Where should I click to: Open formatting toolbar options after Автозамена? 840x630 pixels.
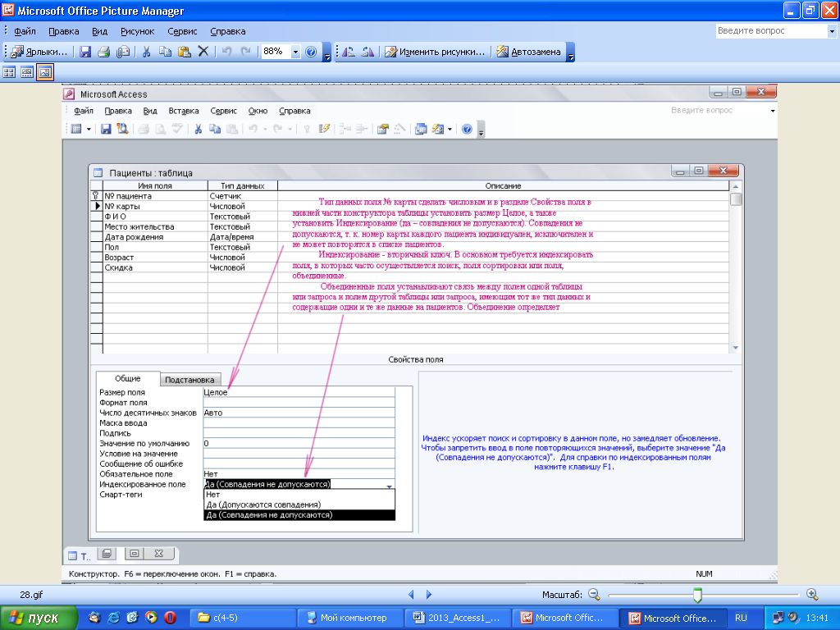point(571,52)
